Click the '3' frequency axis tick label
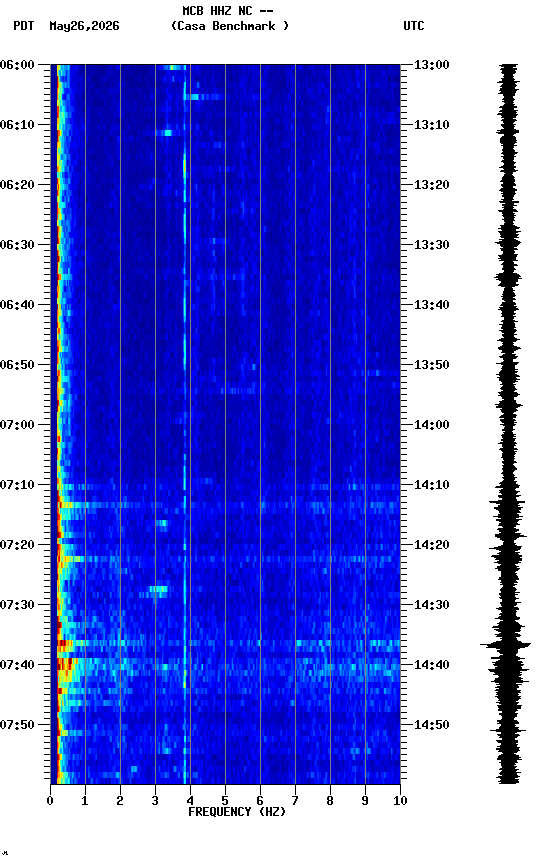The height and width of the screenshot is (864, 552). [155, 801]
